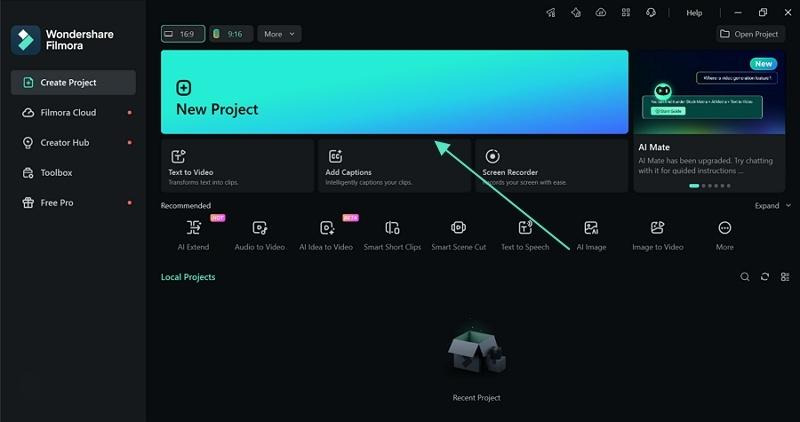Search local projects with magnifier icon
Screen dimensions: 800x422
[745, 277]
